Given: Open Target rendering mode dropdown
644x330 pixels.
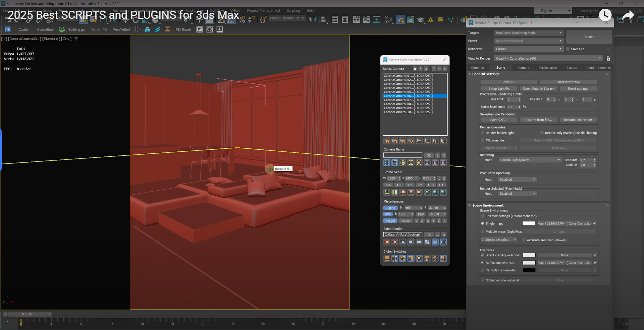Looking at the screenshot, I should [529, 33].
